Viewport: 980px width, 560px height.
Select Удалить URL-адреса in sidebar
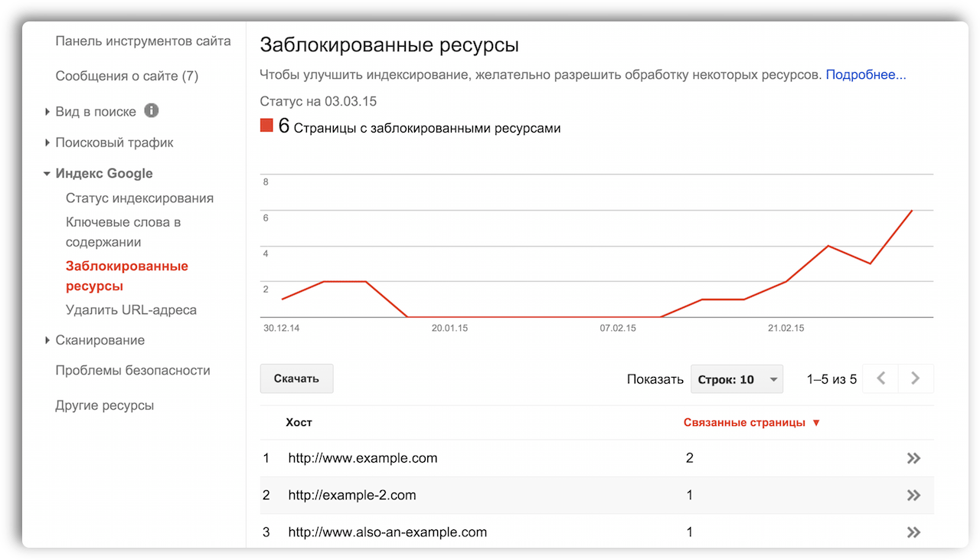click(131, 310)
